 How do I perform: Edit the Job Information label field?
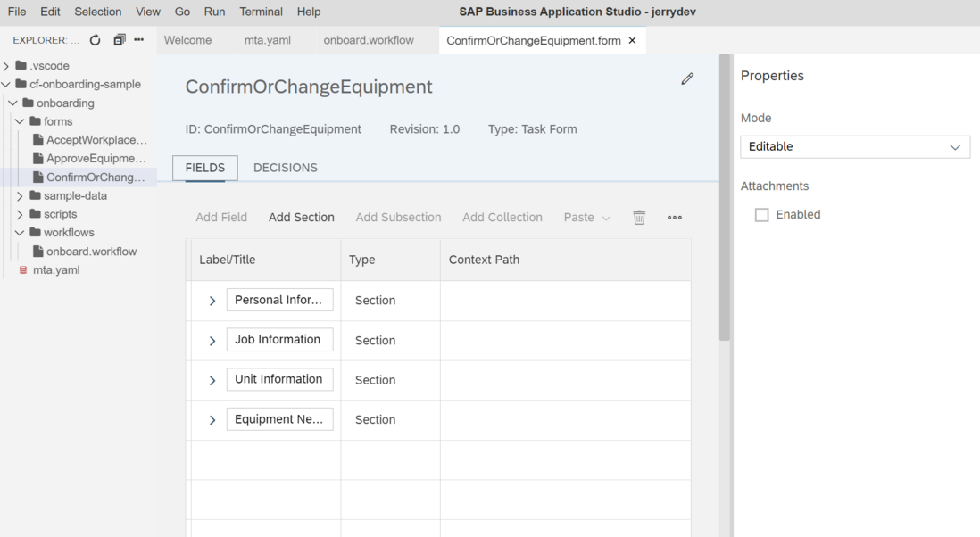point(280,340)
